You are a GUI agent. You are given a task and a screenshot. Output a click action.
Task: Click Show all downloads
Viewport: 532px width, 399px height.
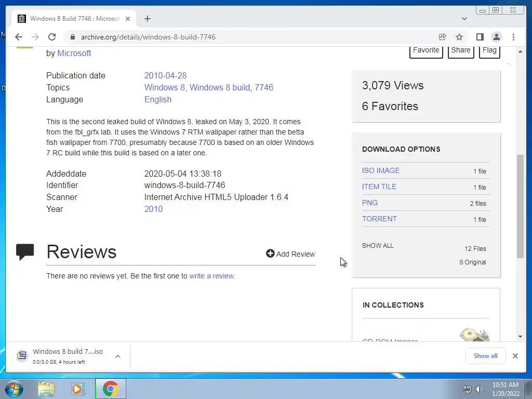485,355
